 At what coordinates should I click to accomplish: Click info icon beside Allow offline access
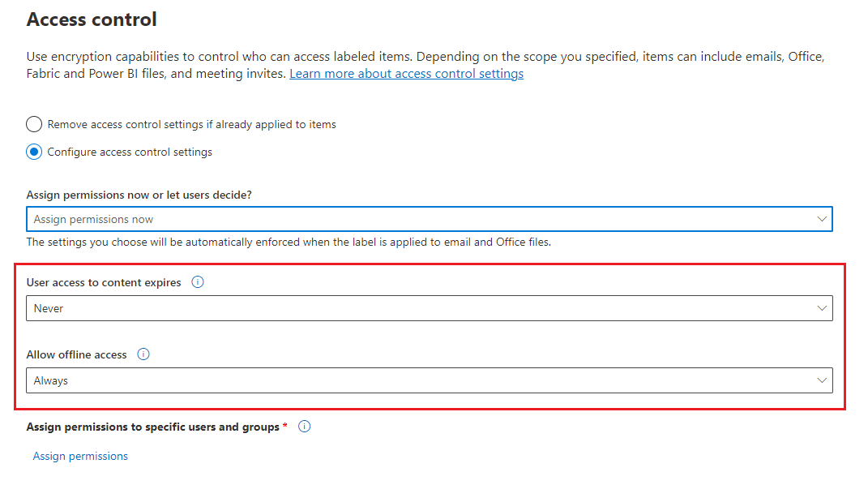click(x=143, y=354)
